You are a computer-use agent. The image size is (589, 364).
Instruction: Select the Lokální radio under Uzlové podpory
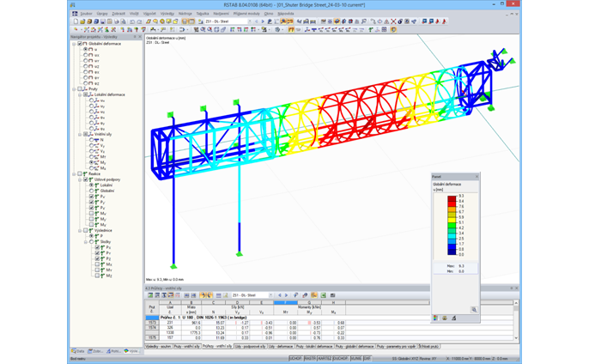point(91,185)
